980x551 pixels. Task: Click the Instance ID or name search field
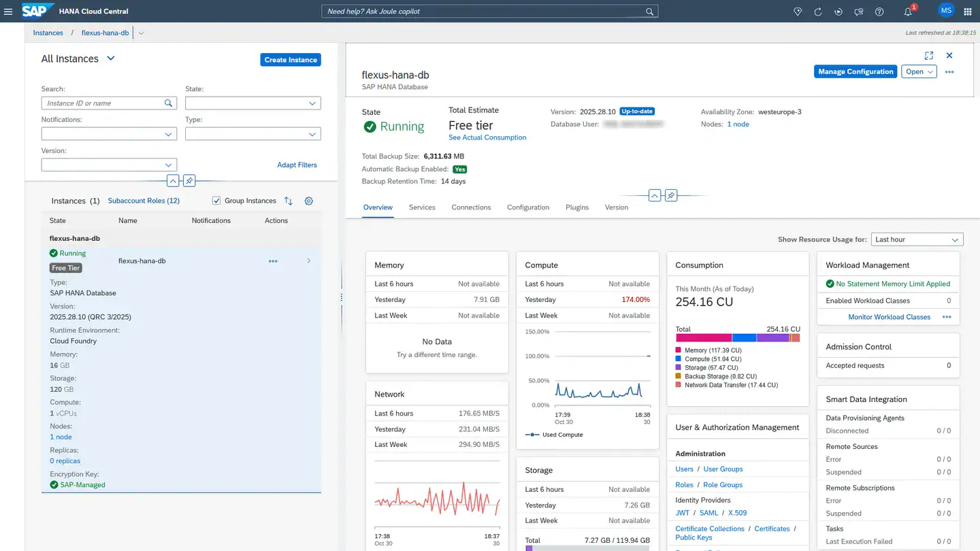coord(103,103)
